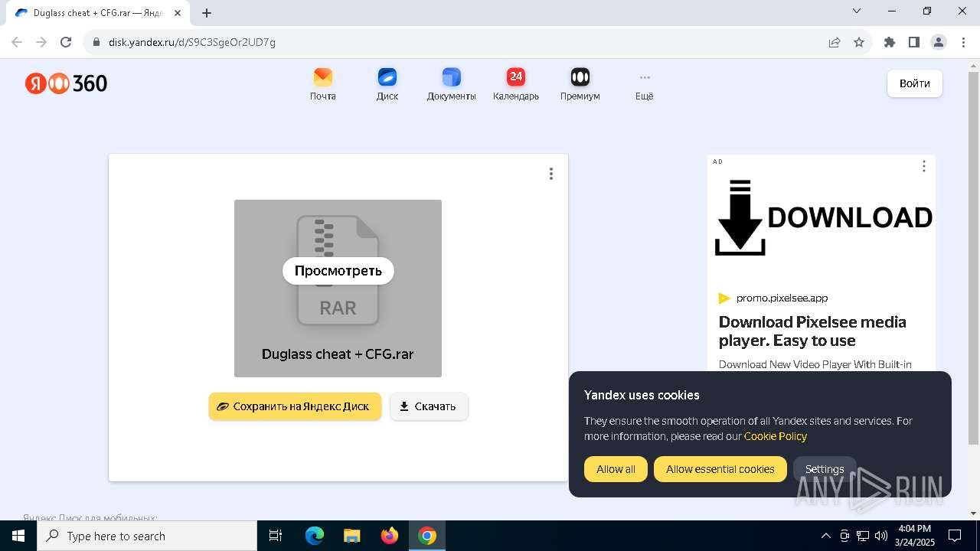The width and height of the screenshot is (980, 551).
Task: Close the Duglass cheat tab
Action: [178, 13]
